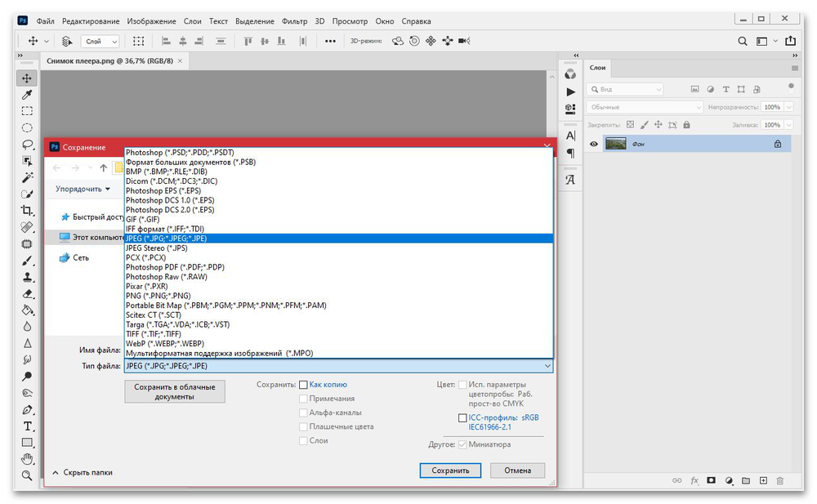Image resolution: width=817 pixels, height=504 pixels.
Task: Go up one folder in Save dialog
Action: click(103, 167)
